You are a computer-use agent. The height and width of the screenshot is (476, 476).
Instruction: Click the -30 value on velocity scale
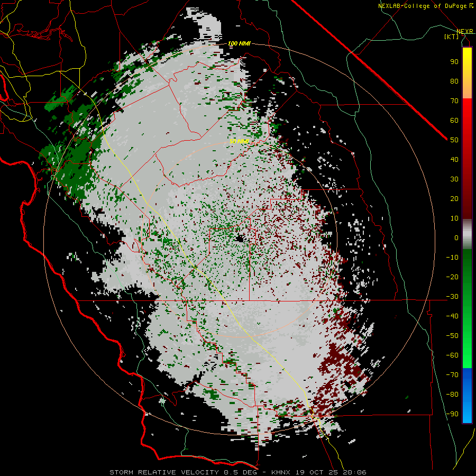point(452,297)
